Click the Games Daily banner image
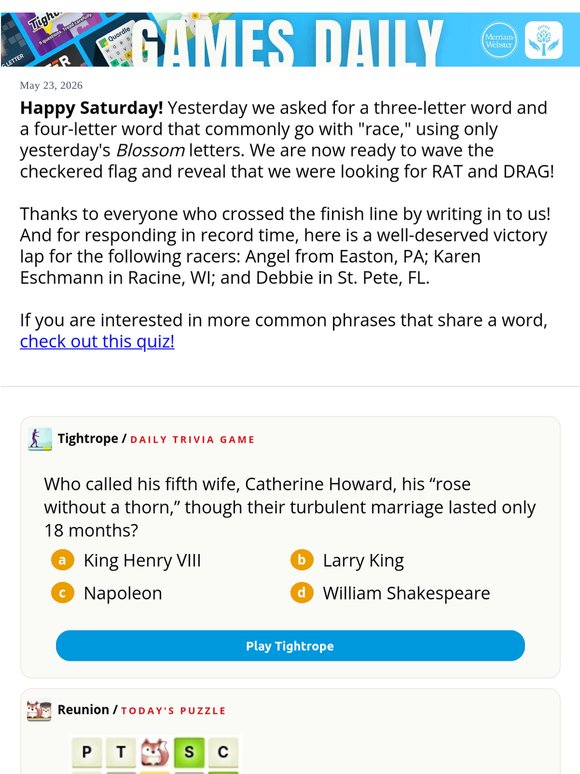This screenshot has width=580, height=774. coord(290,40)
